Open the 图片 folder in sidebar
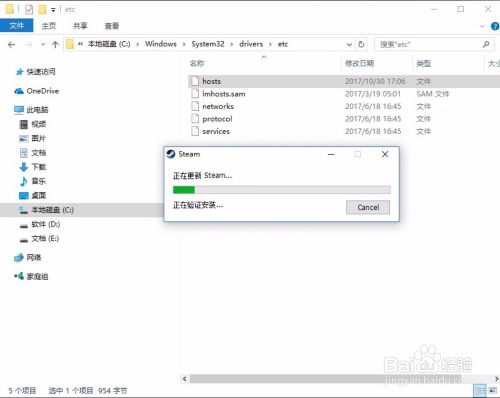This screenshot has height=398, width=500. click(x=33, y=138)
